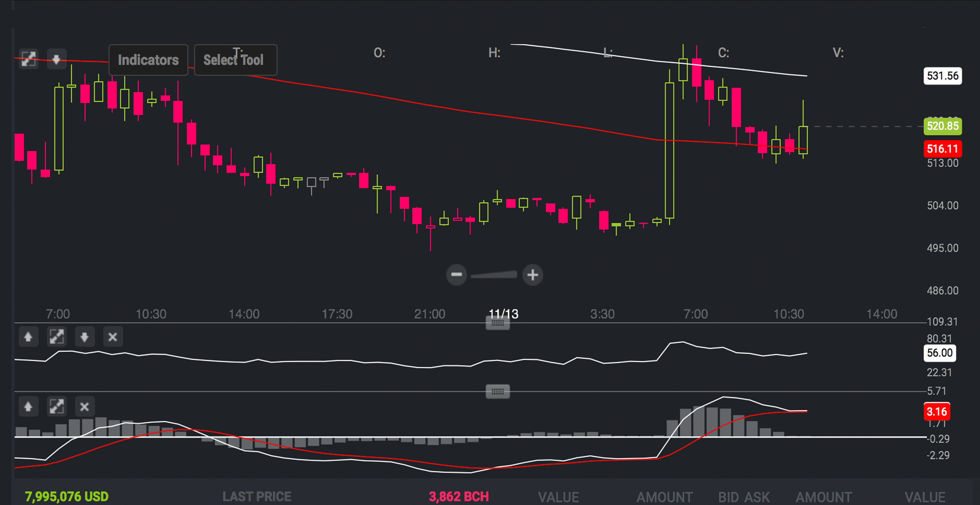Image resolution: width=980 pixels, height=505 pixels.
Task: Grab the resize handle above MACD panel
Action: coord(498,391)
